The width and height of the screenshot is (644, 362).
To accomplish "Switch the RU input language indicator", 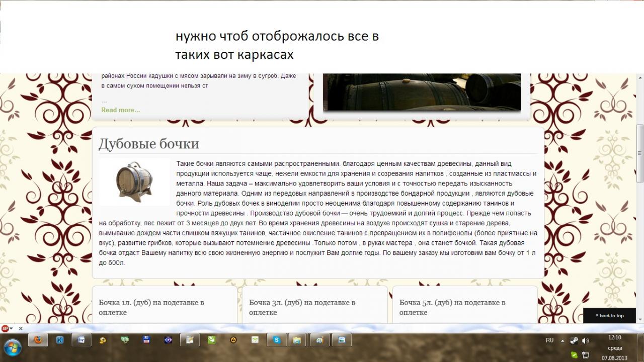I will (549, 340).
